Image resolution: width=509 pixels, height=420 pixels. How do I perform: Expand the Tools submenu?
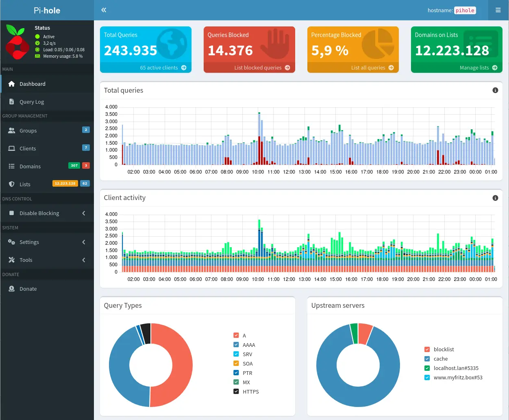[x=84, y=260]
